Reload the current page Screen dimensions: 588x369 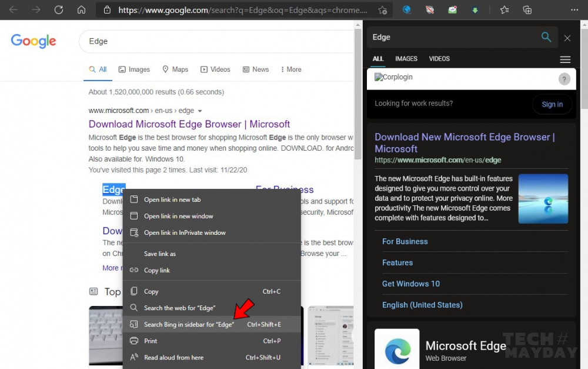58,10
